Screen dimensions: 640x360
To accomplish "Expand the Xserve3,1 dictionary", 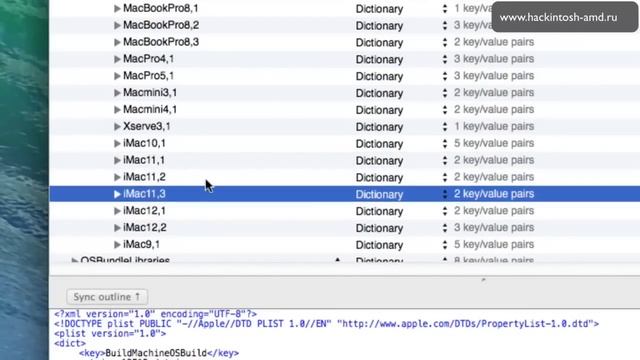I will point(117,127).
